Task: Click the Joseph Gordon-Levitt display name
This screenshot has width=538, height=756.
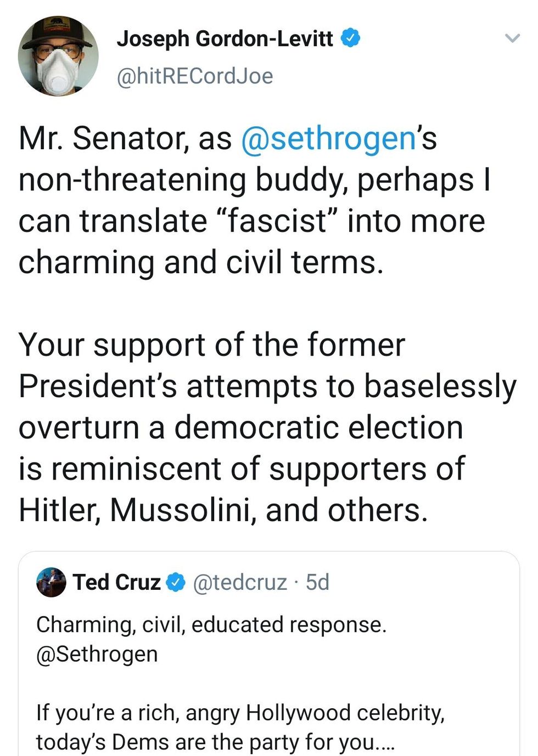Action: coord(224,38)
